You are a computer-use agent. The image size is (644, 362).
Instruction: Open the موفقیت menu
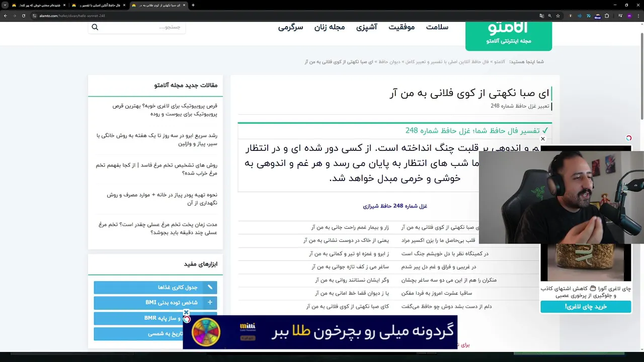pyautogui.click(x=401, y=27)
